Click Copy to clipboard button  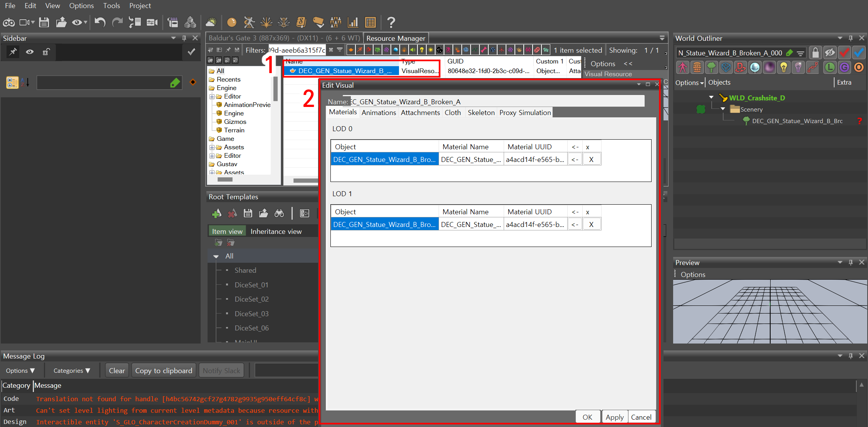pyautogui.click(x=164, y=370)
